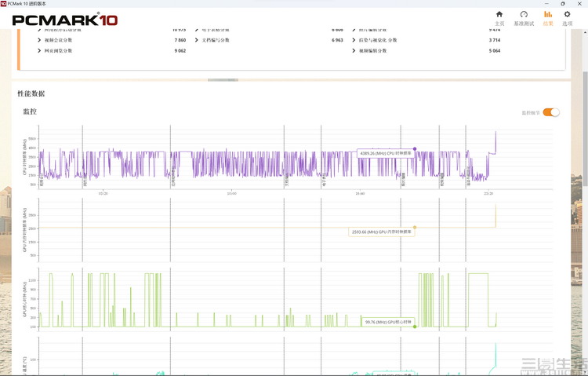Click the 99.76 MHz GPU core clock tooltip

pyautogui.click(x=388, y=323)
